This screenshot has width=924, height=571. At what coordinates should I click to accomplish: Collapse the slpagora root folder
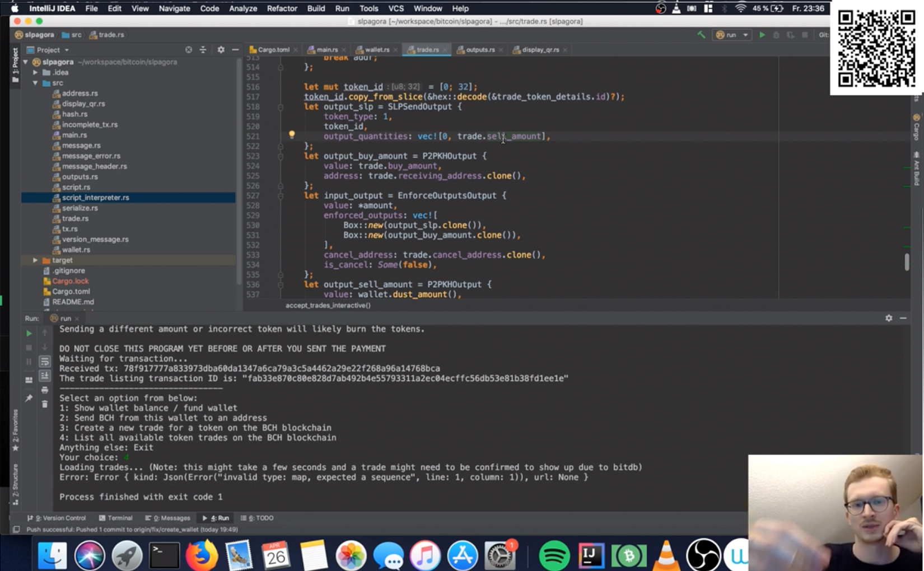click(26, 62)
